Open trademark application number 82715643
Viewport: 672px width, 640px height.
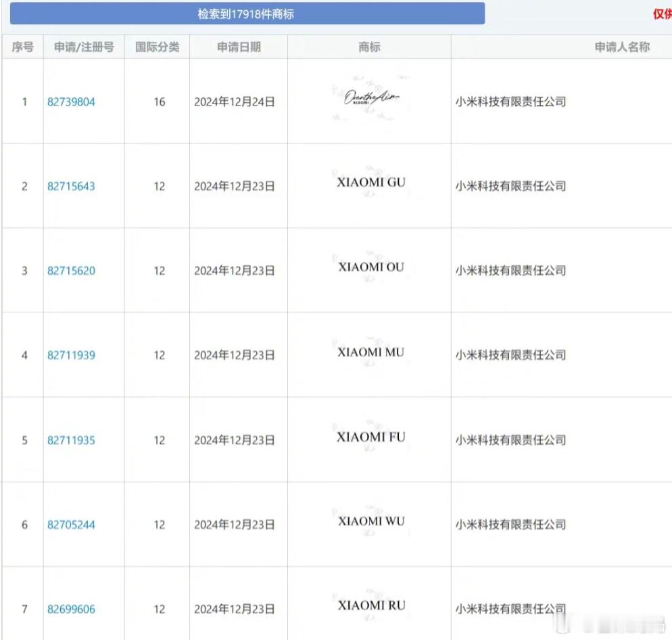tap(72, 186)
